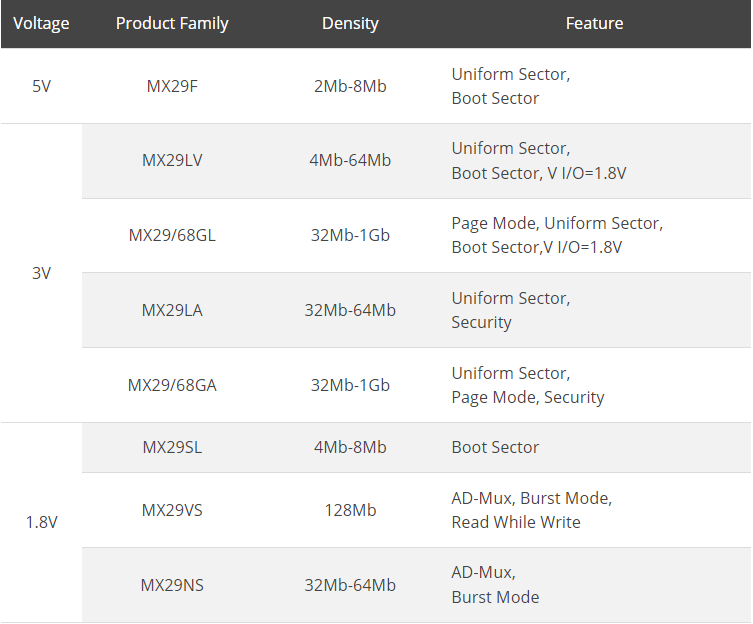Screen dimensions: 753x624
Task: Open the MX29NS product family link
Action: [x=172, y=585]
